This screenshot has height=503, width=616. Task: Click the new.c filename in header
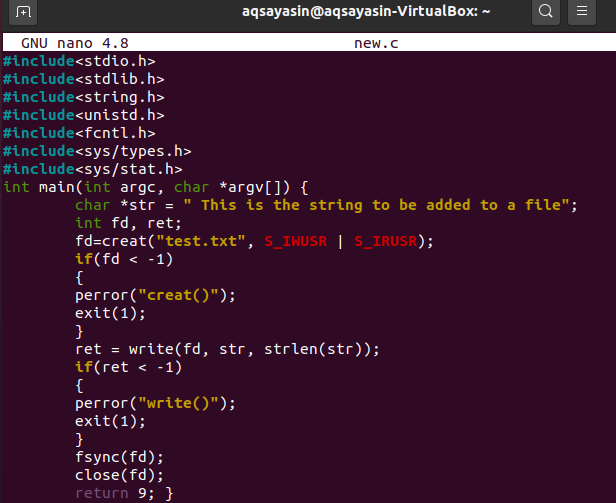pyautogui.click(x=376, y=43)
